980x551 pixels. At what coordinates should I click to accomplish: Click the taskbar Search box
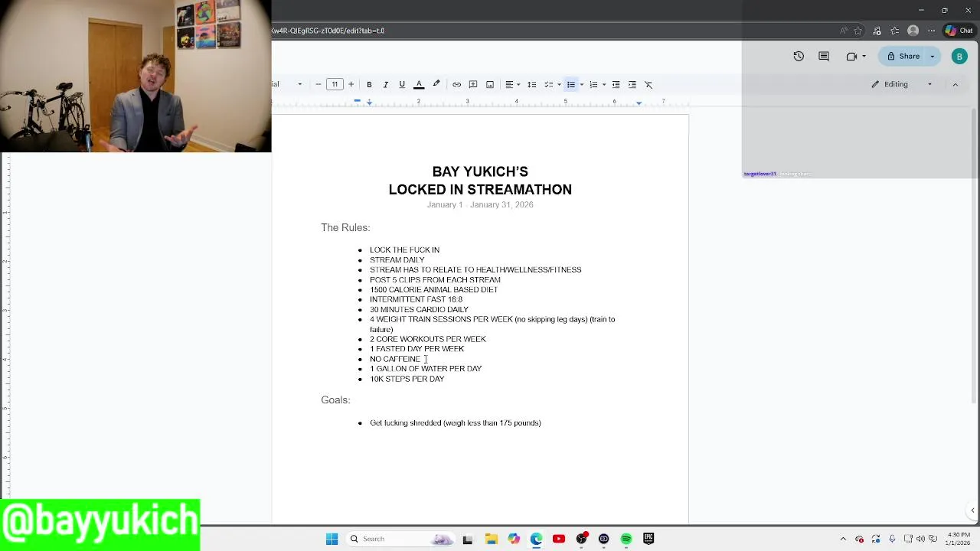coord(401,539)
